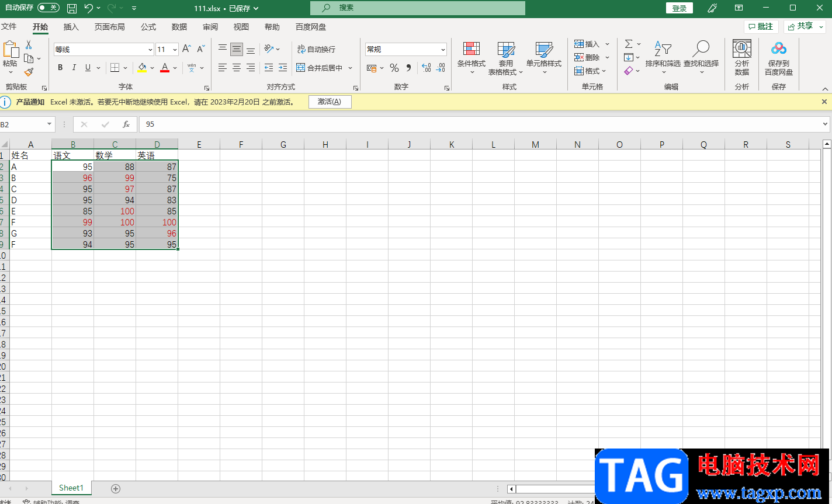This screenshot has width=832, height=504.
Task: Expand the Name Box dropdown
Action: pyautogui.click(x=50, y=124)
